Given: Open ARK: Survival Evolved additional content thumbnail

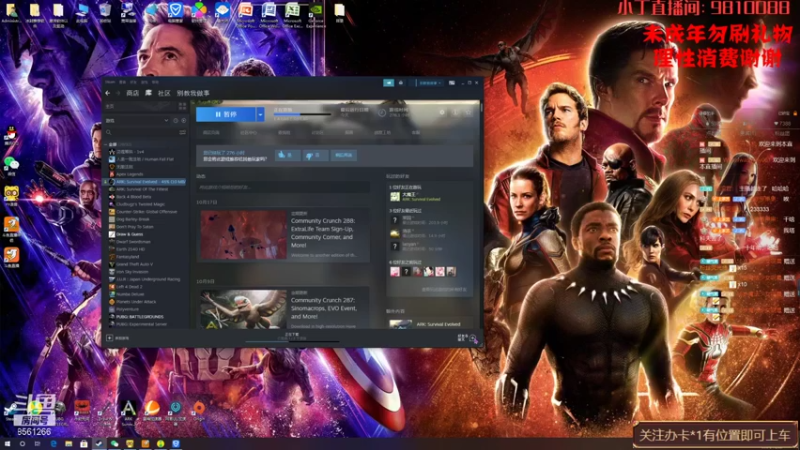Looking at the screenshot, I should coord(401,324).
